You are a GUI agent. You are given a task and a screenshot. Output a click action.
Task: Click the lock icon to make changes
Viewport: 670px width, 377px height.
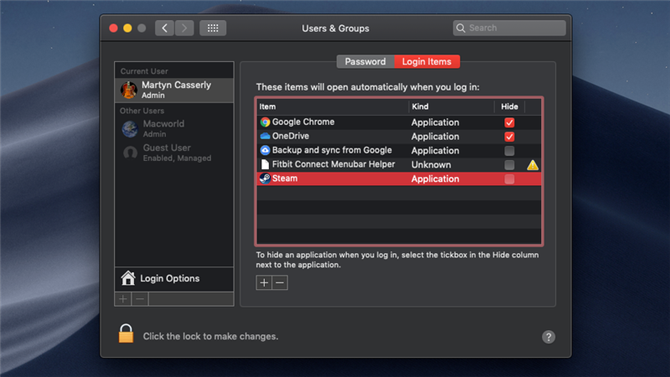126,333
